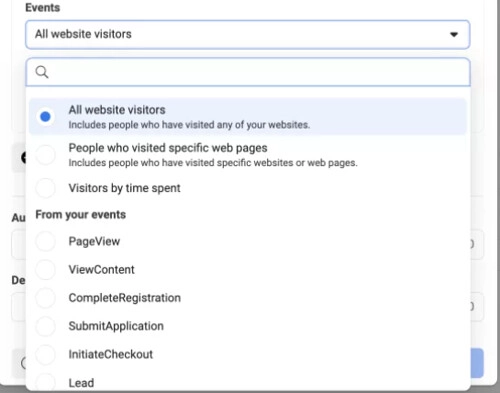The image size is (500, 393).
Task: Select the CompleteRegistration event radio
Action: click(x=45, y=298)
